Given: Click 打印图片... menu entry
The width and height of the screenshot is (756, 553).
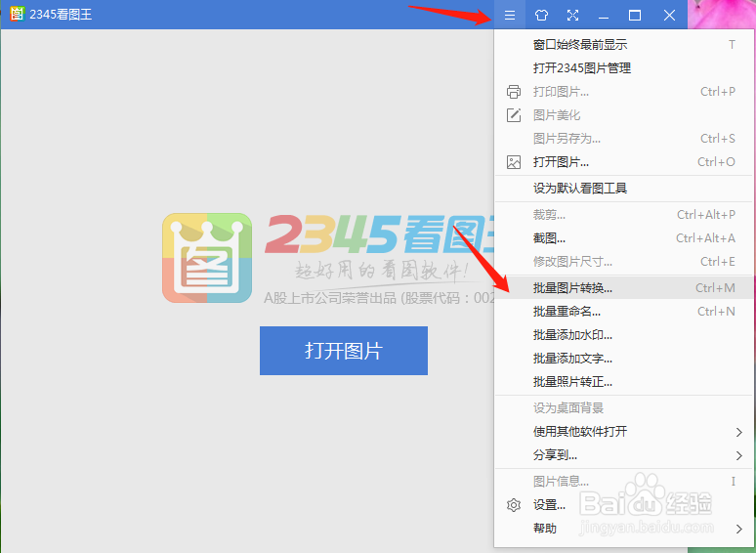Looking at the screenshot, I should [x=624, y=92].
